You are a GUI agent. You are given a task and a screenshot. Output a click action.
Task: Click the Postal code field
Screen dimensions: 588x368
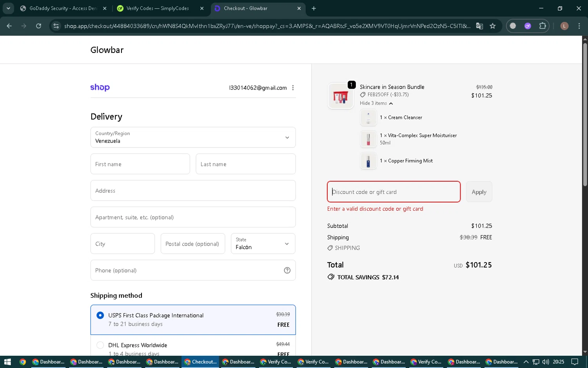coord(193,244)
